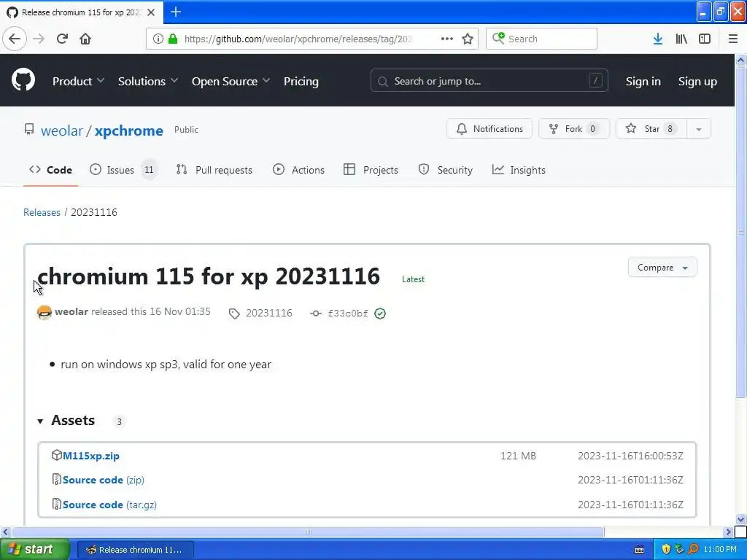The width and height of the screenshot is (747, 560).
Task: Click the vertical scrollbar down arrow
Action: (x=740, y=519)
